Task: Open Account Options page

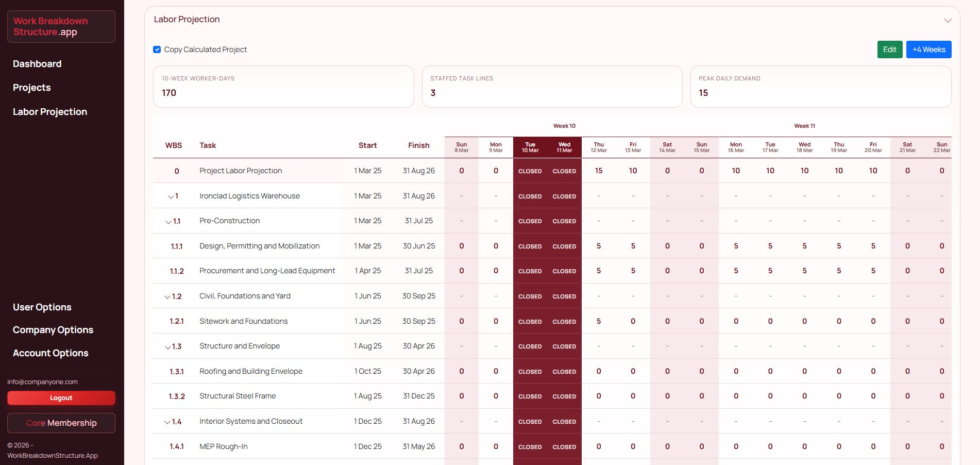Action: (x=50, y=353)
